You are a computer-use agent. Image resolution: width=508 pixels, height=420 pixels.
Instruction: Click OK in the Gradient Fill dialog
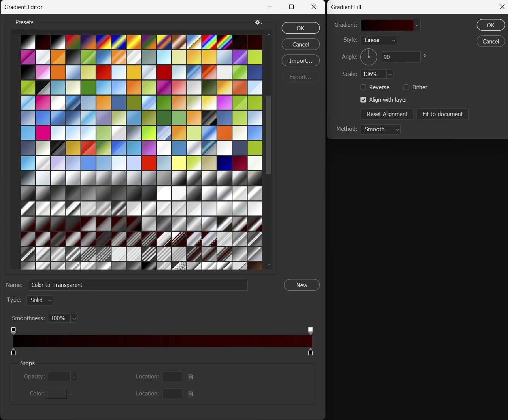point(491,25)
